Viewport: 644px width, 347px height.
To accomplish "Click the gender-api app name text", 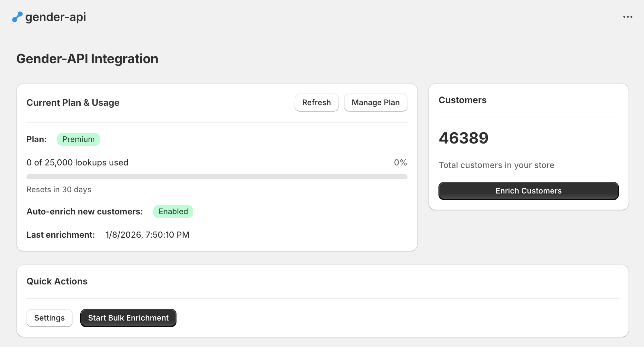I will coord(55,17).
